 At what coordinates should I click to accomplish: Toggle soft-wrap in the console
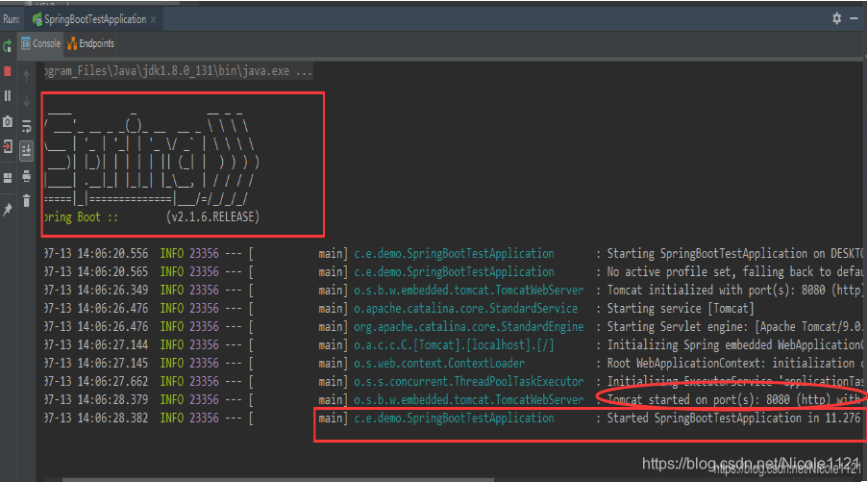26,126
